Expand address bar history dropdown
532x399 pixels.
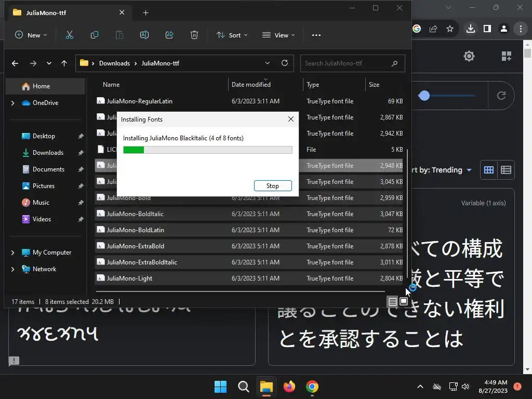click(x=268, y=63)
